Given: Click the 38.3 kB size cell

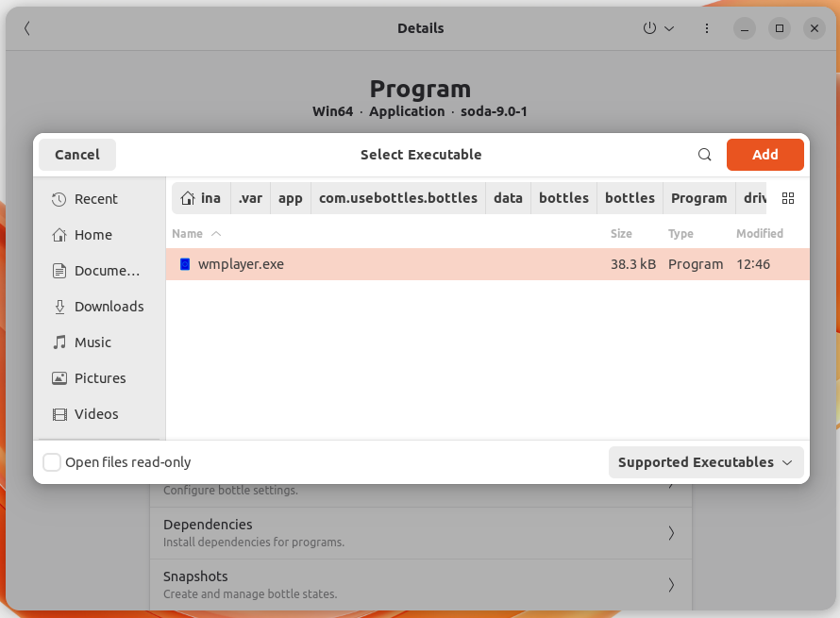Looking at the screenshot, I should coord(633,264).
